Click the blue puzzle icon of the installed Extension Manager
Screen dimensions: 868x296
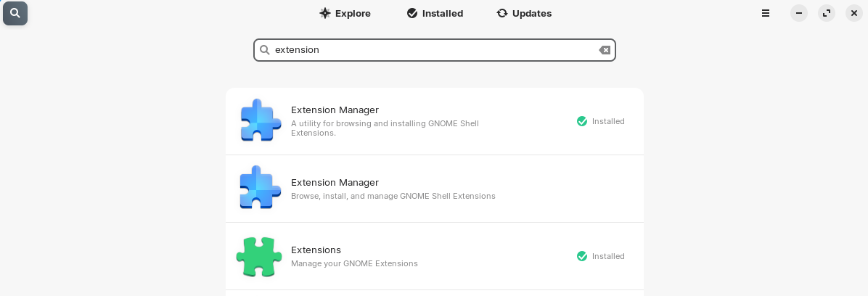tap(260, 120)
